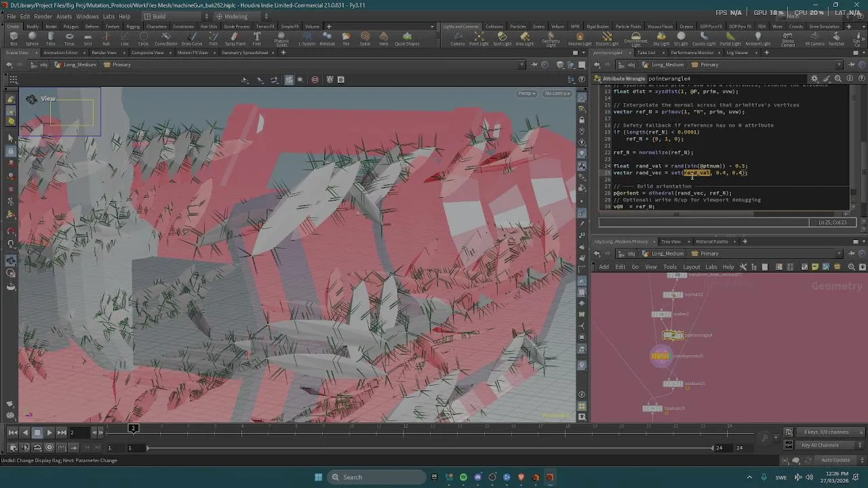868x488 pixels.
Task: Expand the scene view path dropdown arrow
Action: [x=522, y=65]
